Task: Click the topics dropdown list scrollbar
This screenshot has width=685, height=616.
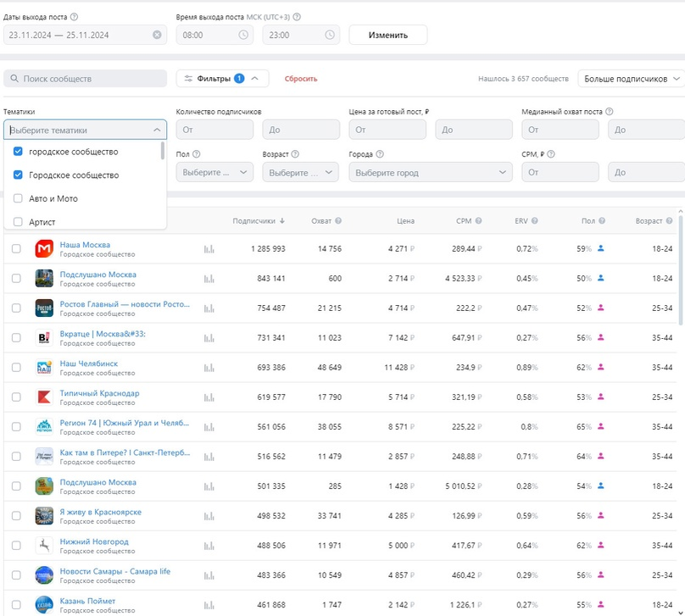Action: (163, 151)
